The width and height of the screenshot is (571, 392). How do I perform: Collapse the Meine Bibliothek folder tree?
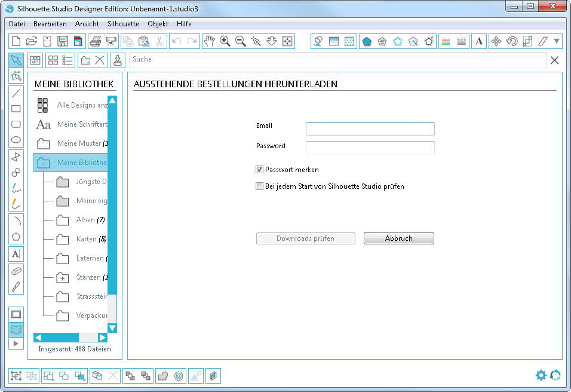tap(42, 163)
